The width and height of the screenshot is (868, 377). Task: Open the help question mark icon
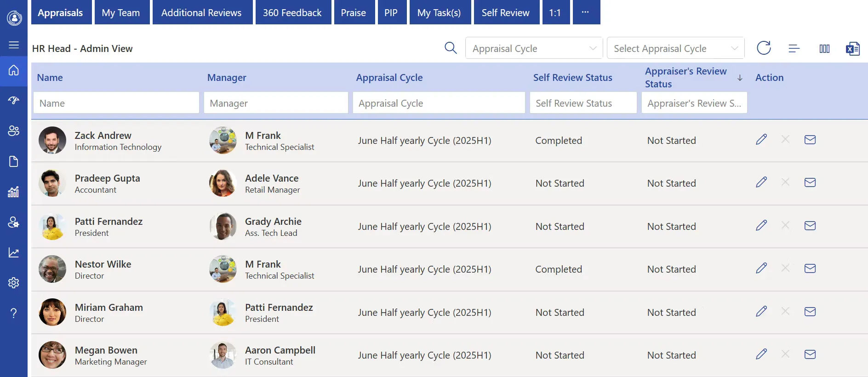[14, 313]
